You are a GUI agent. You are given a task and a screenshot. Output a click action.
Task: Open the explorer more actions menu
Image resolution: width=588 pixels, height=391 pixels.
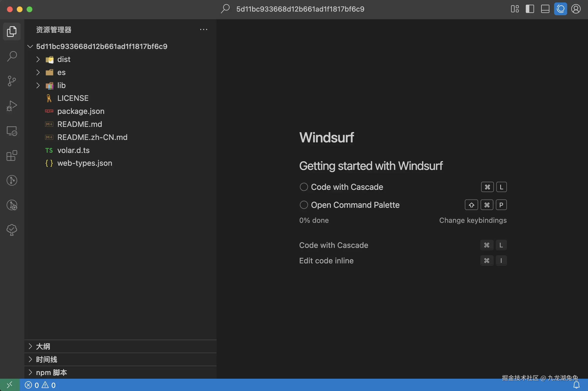click(x=203, y=30)
